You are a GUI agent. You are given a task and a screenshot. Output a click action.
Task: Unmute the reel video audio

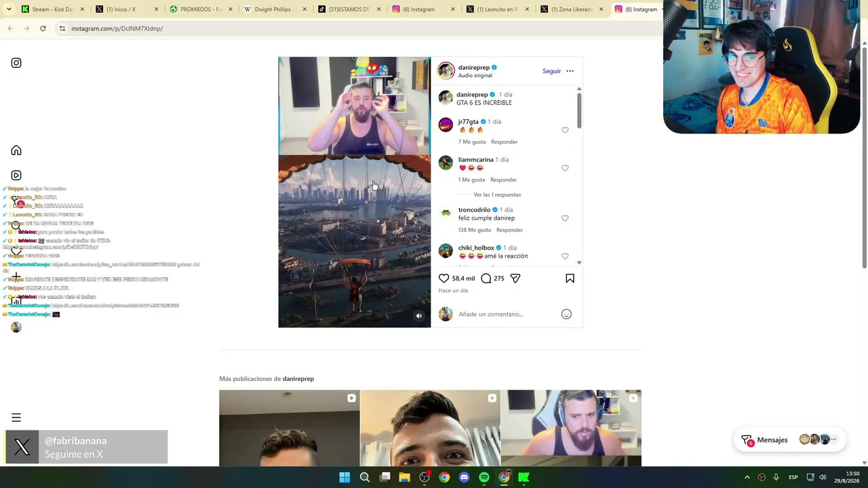point(419,316)
